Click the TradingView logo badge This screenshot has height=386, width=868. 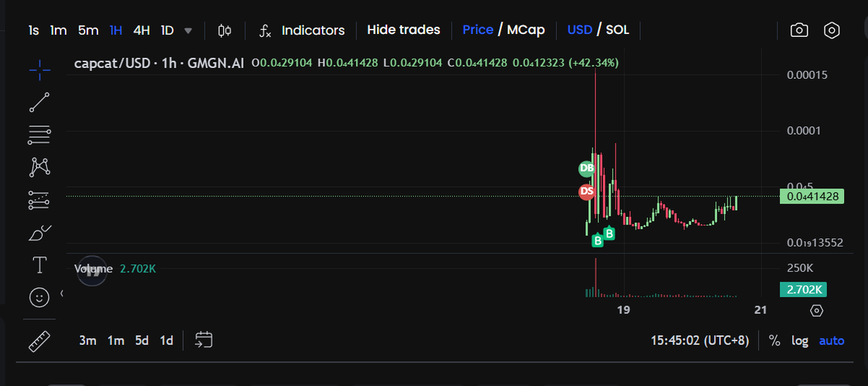[92, 272]
